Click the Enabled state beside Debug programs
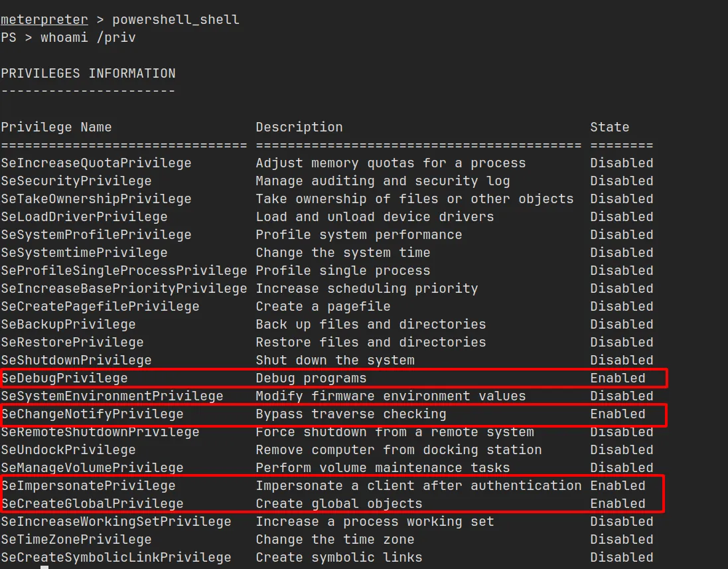The image size is (728, 569). (x=617, y=378)
